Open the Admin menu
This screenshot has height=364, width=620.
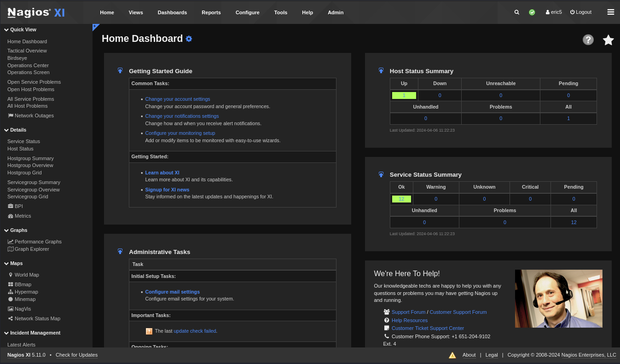click(x=336, y=12)
